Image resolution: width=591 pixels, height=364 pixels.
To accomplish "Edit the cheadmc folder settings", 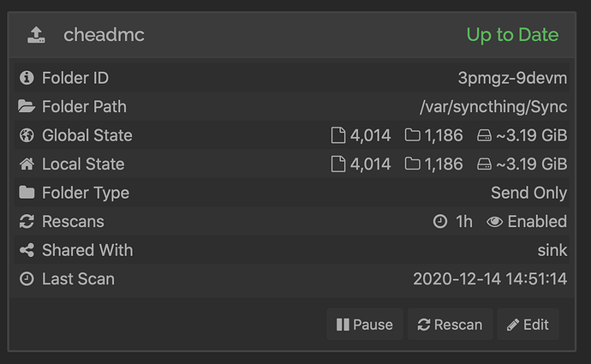I will 528,325.
